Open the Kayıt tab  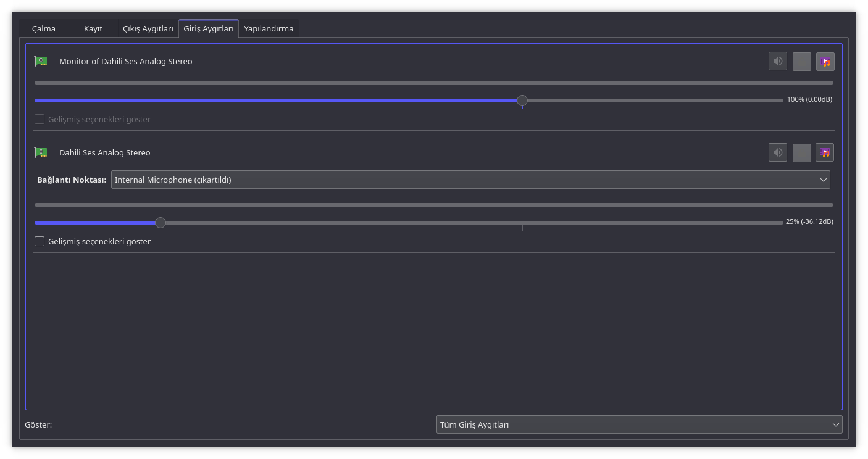[x=93, y=28]
